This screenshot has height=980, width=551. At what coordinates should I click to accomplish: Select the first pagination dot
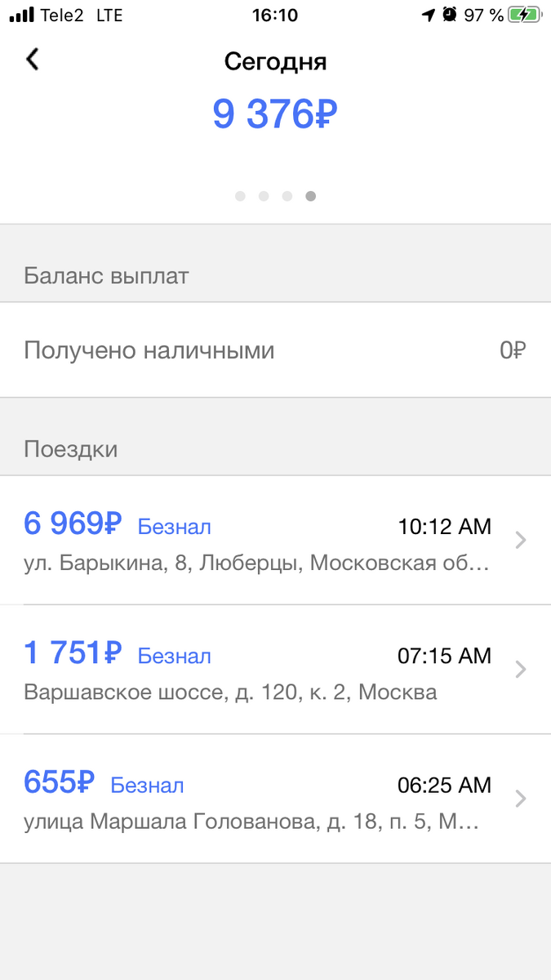(241, 196)
